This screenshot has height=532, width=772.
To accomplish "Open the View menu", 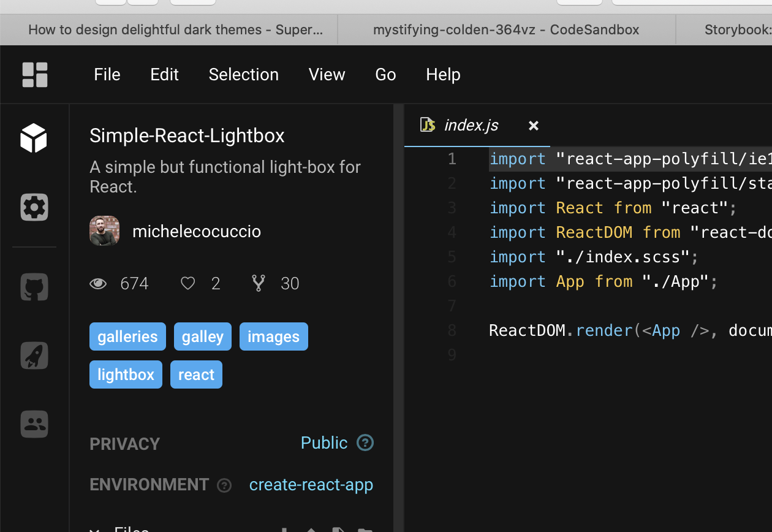I will [327, 75].
